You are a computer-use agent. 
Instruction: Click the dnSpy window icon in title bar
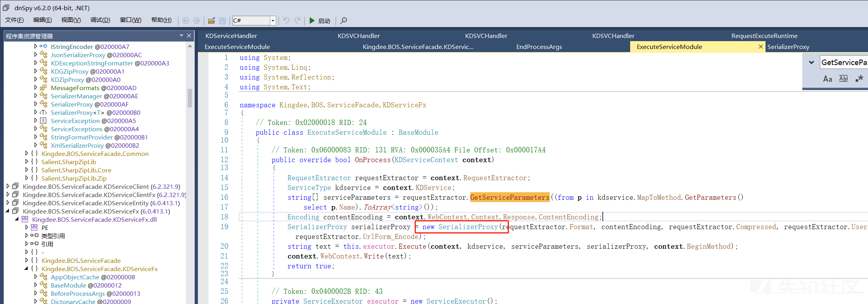(x=6, y=7)
